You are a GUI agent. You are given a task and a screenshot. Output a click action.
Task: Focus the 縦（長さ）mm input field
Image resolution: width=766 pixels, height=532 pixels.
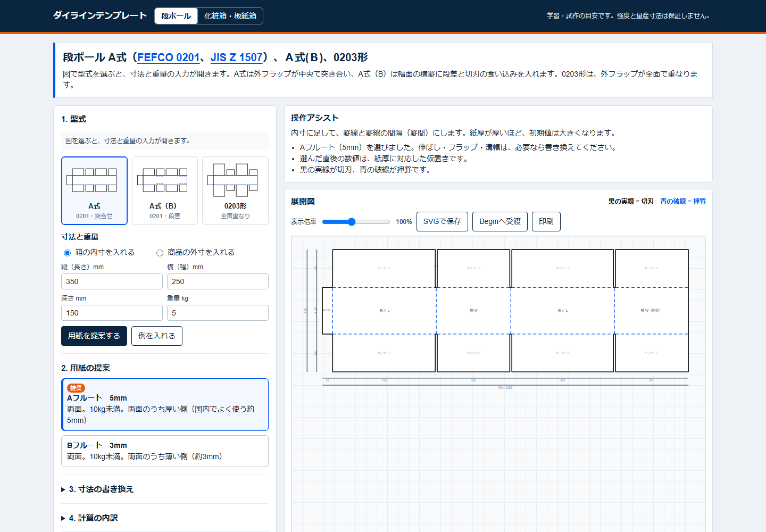coord(112,281)
